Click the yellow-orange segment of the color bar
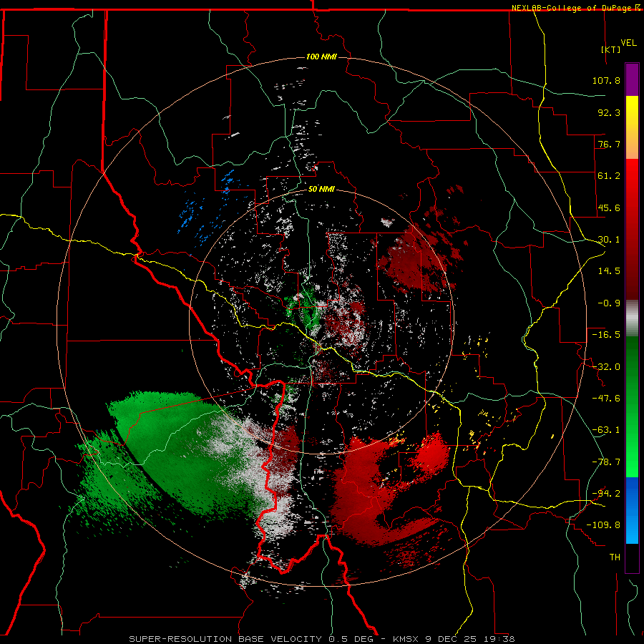This screenshot has height=644, width=644. tap(632, 127)
